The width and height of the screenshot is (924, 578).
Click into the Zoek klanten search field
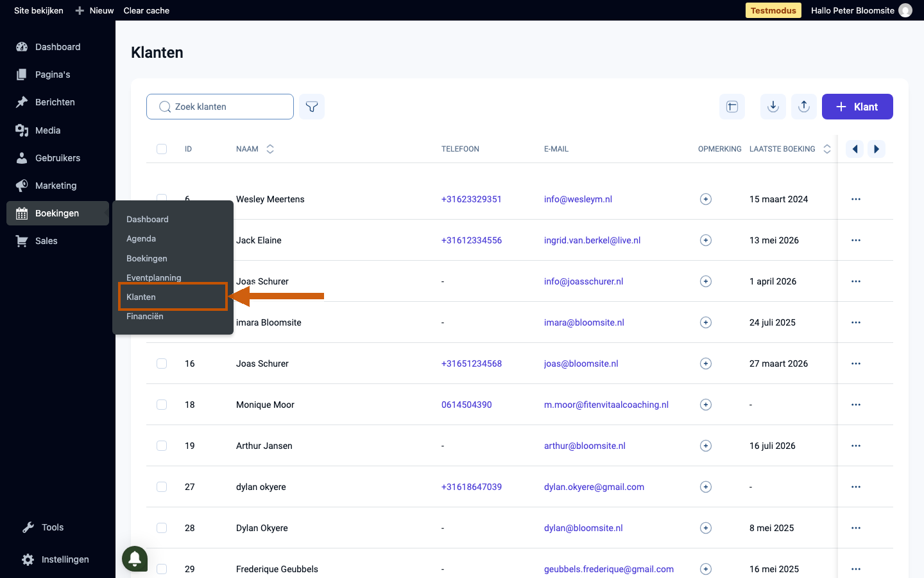220,107
